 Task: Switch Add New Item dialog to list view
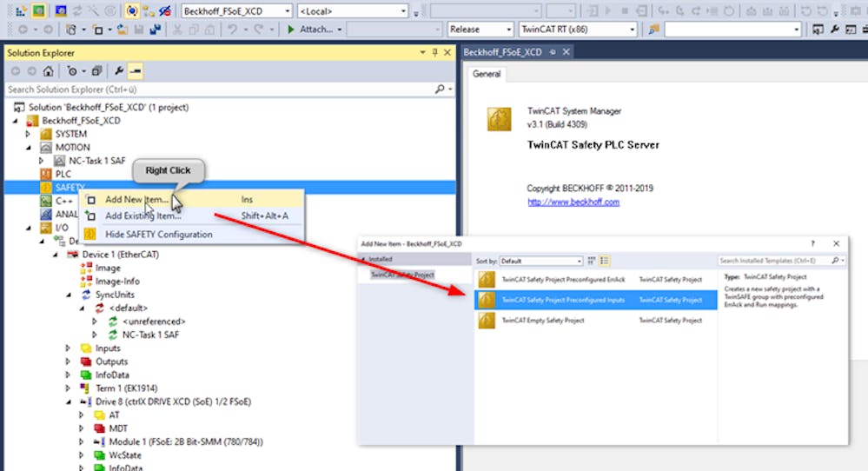pos(605,261)
